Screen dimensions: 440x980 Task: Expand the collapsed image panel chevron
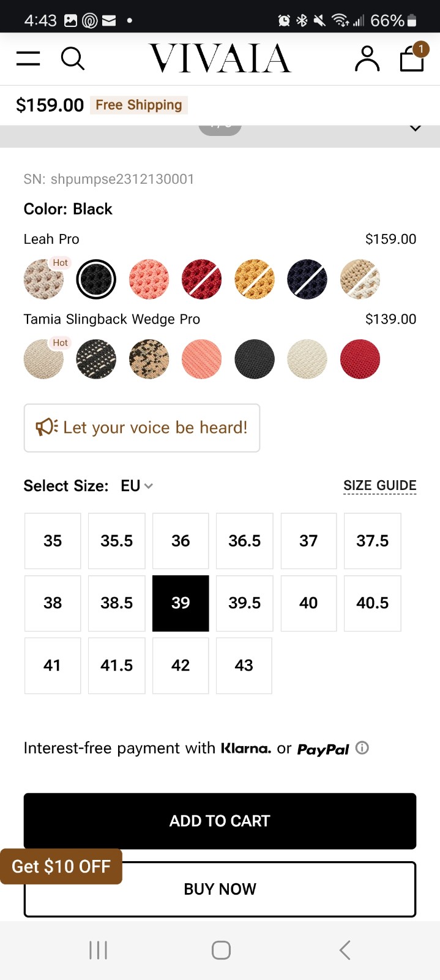(416, 128)
